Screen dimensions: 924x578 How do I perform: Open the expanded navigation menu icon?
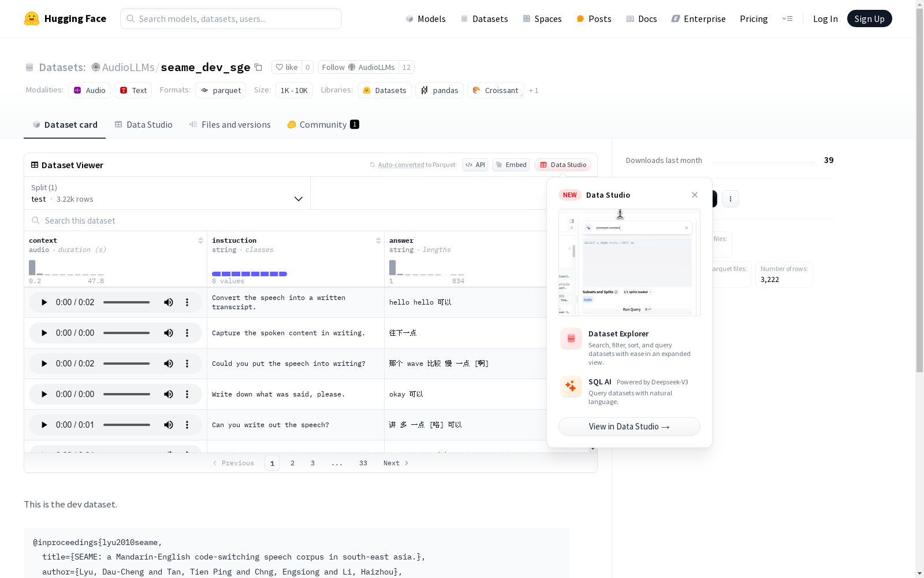[788, 18]
